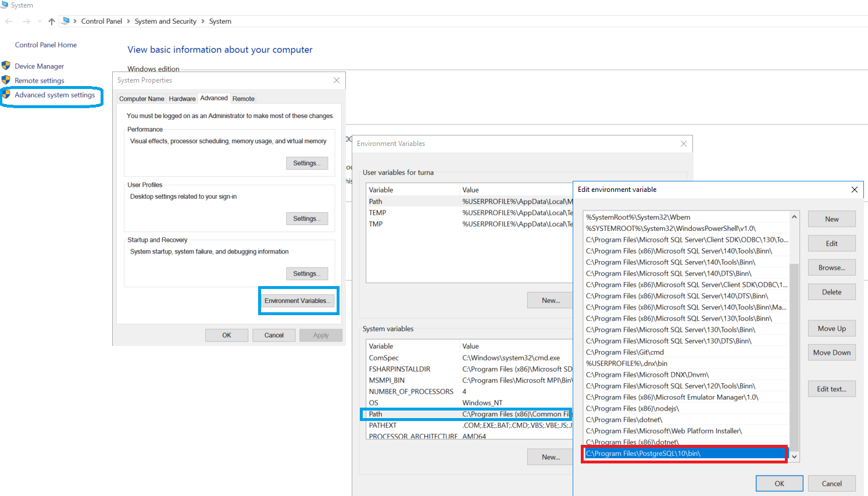Click the Environment Variables button
The height and width of the screenshot is (496, 868).
(x=298, y=301)
